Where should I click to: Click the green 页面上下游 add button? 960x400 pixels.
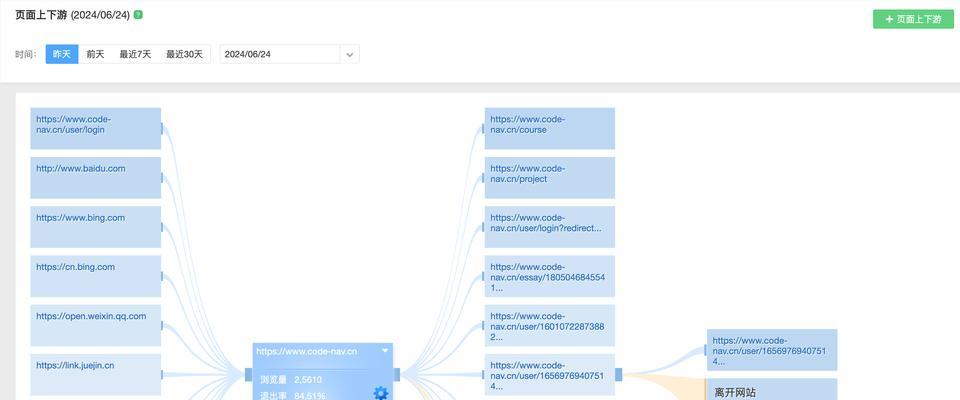pos(913,19)
